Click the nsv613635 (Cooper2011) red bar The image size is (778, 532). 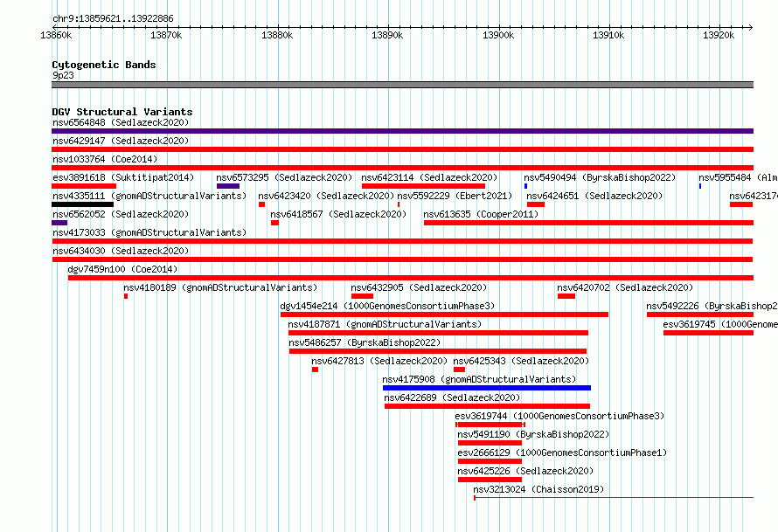(588, 223)
